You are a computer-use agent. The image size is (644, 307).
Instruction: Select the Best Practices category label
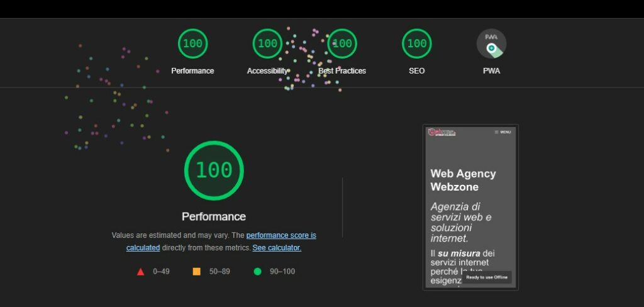coord(342,70)
